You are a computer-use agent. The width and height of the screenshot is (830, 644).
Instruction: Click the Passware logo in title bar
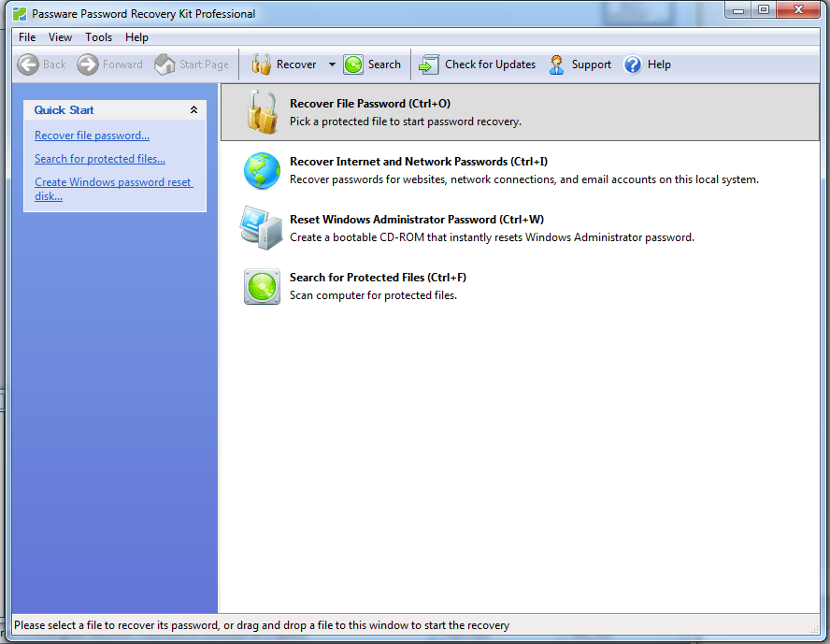click(x=20, y=14)
